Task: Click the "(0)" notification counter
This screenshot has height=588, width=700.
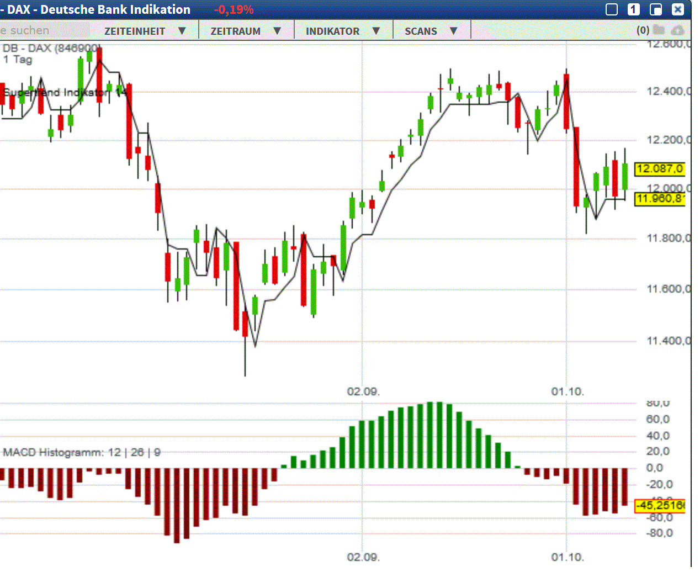Action: (x=642, y=30)
